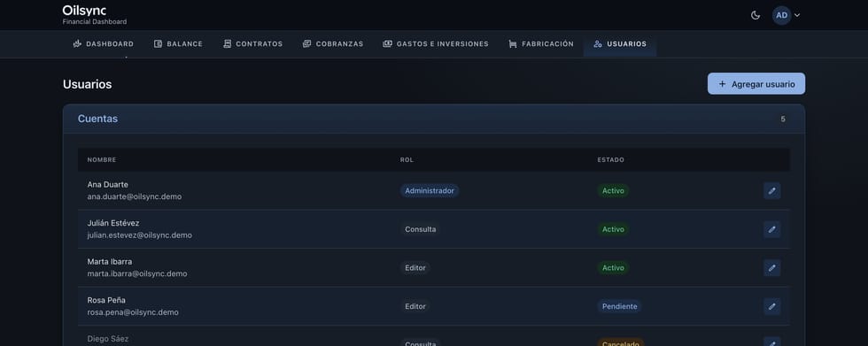Click the Contratos document icon
This screenshot has width=868, height=346.
click(227, 44)
